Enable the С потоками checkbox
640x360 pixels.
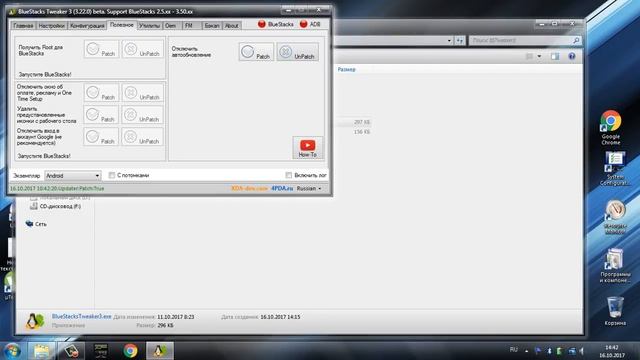tap(111, 175)
